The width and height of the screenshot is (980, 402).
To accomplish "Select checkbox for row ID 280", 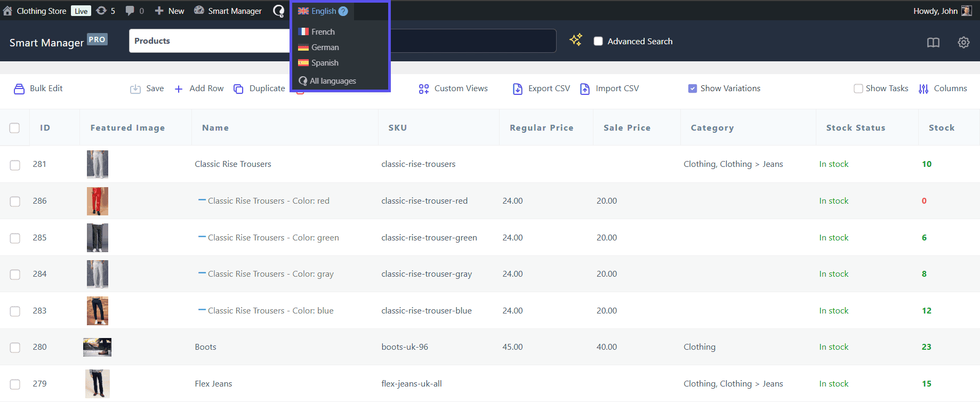I will tap(15, 348).
